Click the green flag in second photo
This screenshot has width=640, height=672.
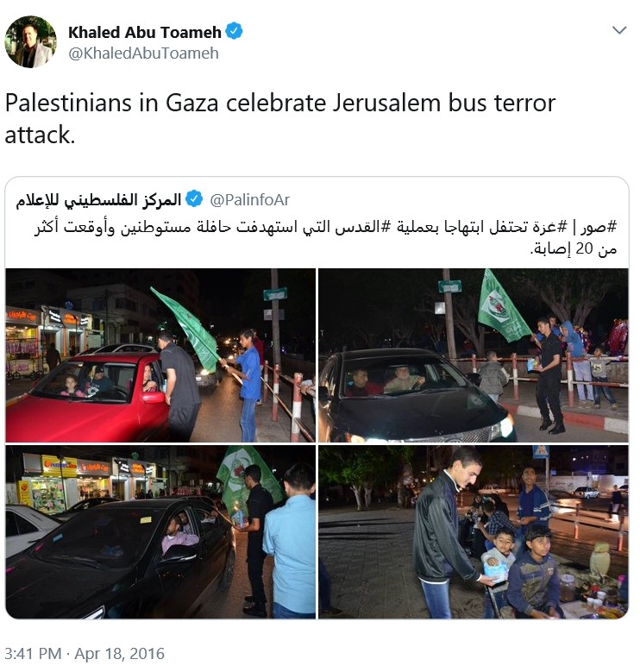coord(502,305)
